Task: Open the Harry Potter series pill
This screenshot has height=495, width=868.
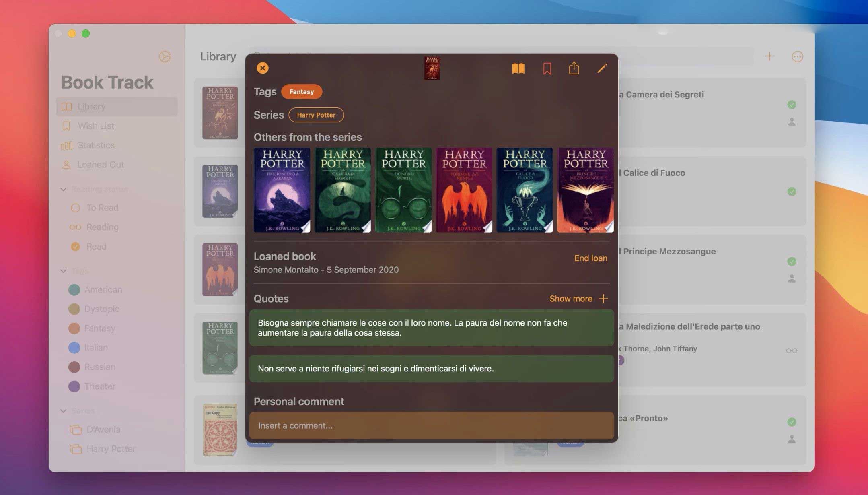Action: [316, 115]
